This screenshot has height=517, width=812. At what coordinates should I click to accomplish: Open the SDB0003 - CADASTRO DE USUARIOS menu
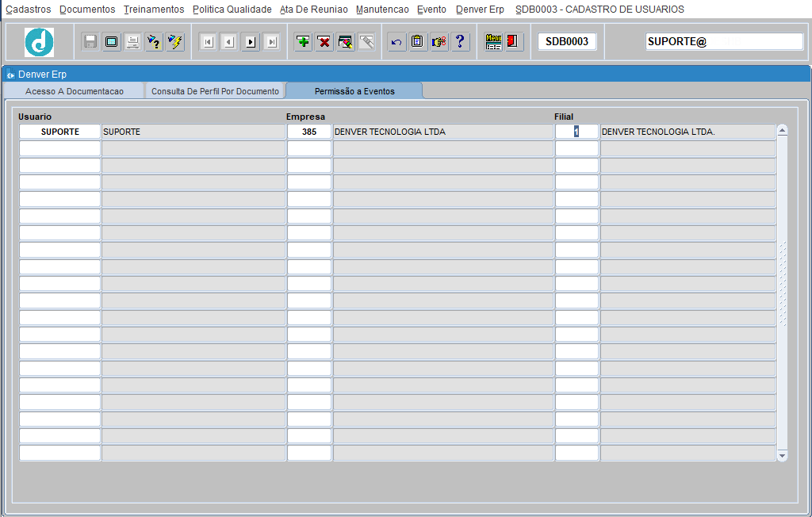tap(599, 10)
